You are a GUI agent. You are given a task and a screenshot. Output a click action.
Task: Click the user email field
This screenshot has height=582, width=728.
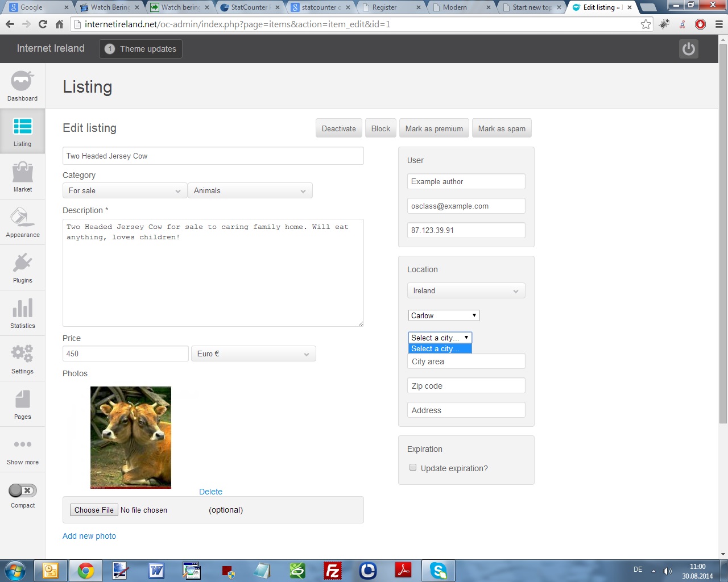(466, 206)
